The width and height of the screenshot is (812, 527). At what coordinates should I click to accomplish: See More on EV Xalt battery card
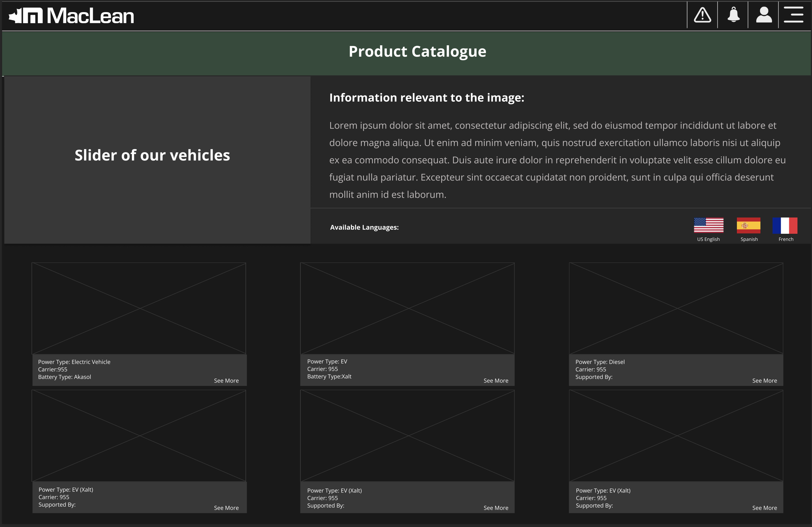pyautogui.click(x=496, y=380)
